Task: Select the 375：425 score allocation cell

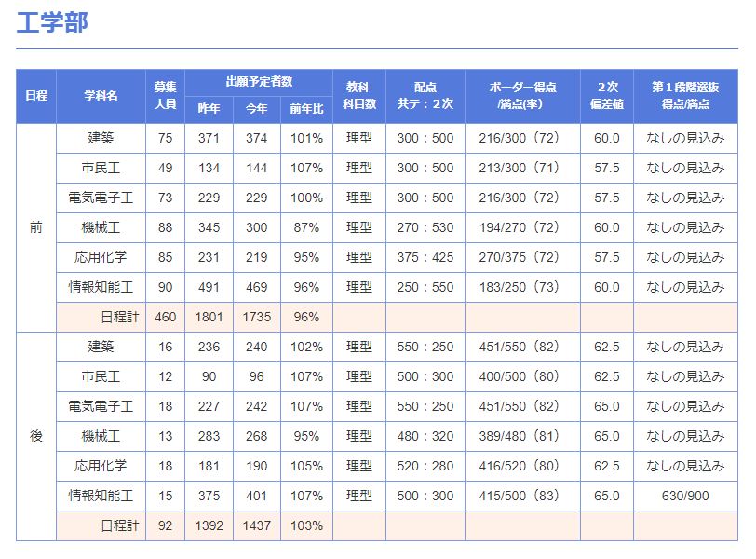Action: click(x=425, y=257)
